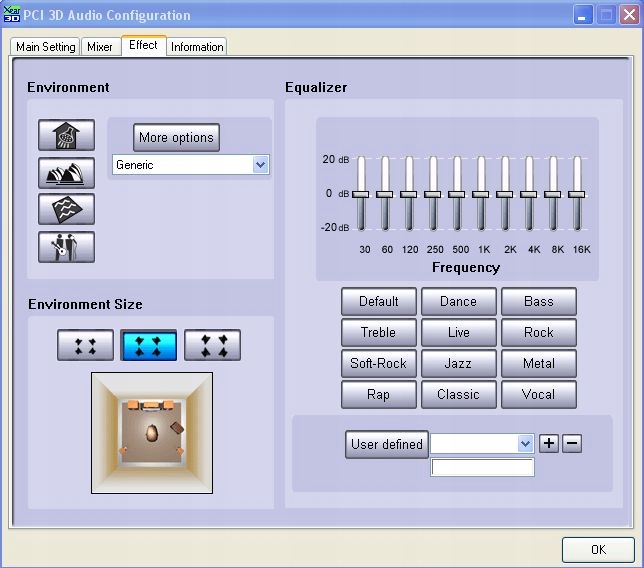The image size is (644, 568).
Task: Close the PCI 3D Audio Configuration window
Action: point(629,15)
